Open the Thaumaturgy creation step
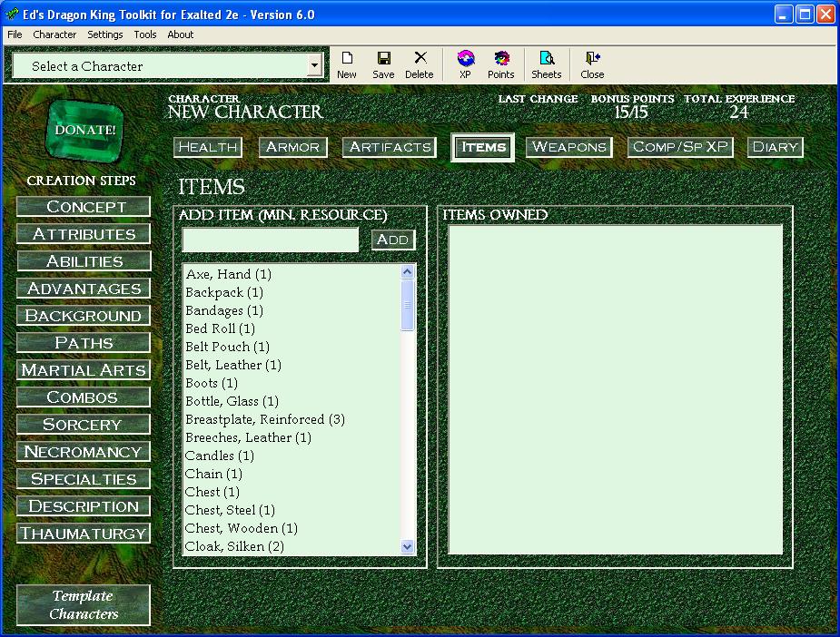This screenshot has width=840, height=637. [84, 534]
